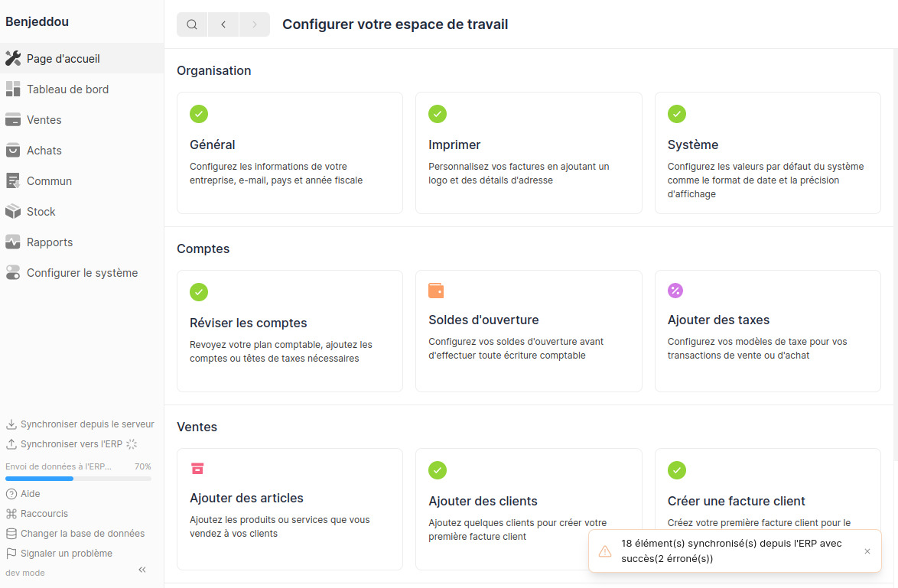The height and width of the screenshot is (588, 898).
Task: Click the green checkmark on Système card
Action: tap(677, 114)
